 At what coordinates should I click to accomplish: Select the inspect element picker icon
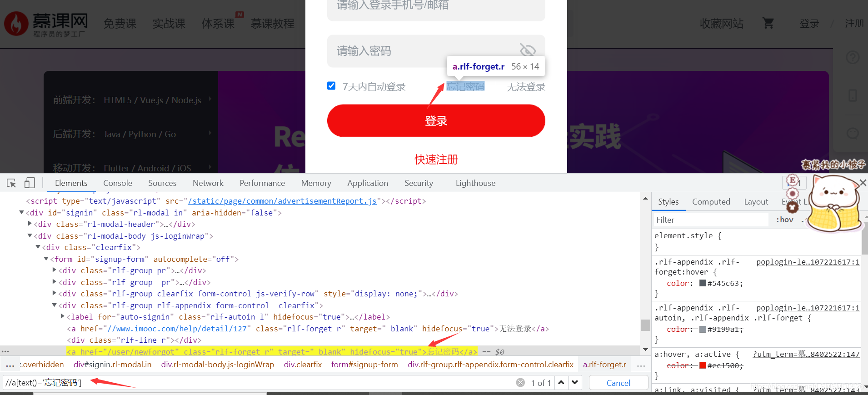pyautogui.click(x=11, y=183)
